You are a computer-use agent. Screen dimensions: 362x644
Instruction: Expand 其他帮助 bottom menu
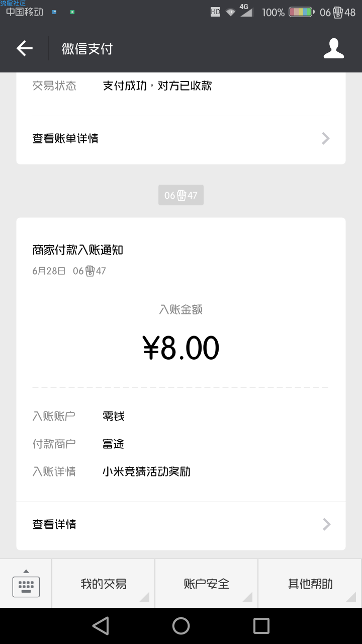[x=310, y=584]
